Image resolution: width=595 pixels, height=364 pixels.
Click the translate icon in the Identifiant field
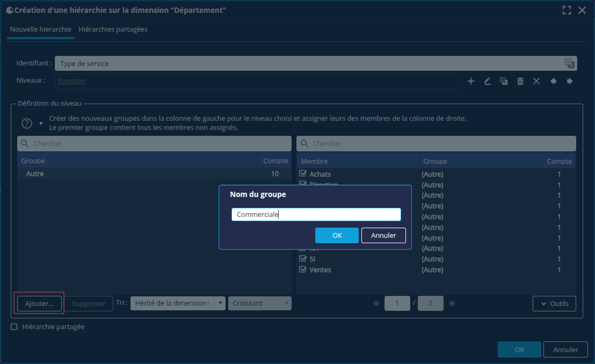tap(569, 63)
